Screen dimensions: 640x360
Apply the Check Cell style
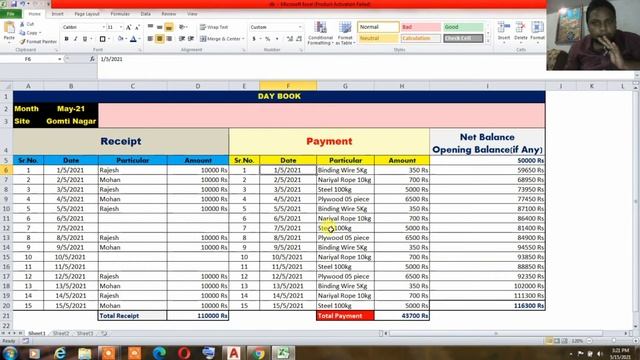[463, 38]
